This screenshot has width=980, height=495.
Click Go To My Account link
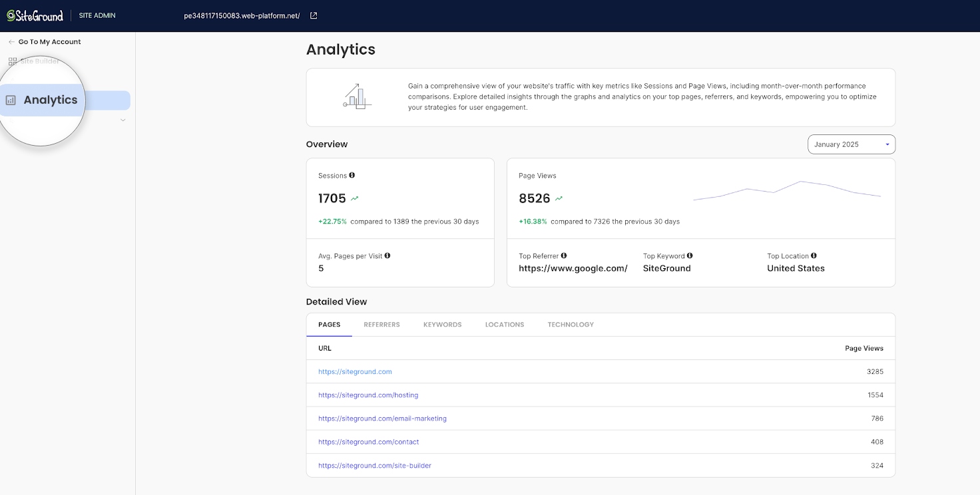coord(49,42)
